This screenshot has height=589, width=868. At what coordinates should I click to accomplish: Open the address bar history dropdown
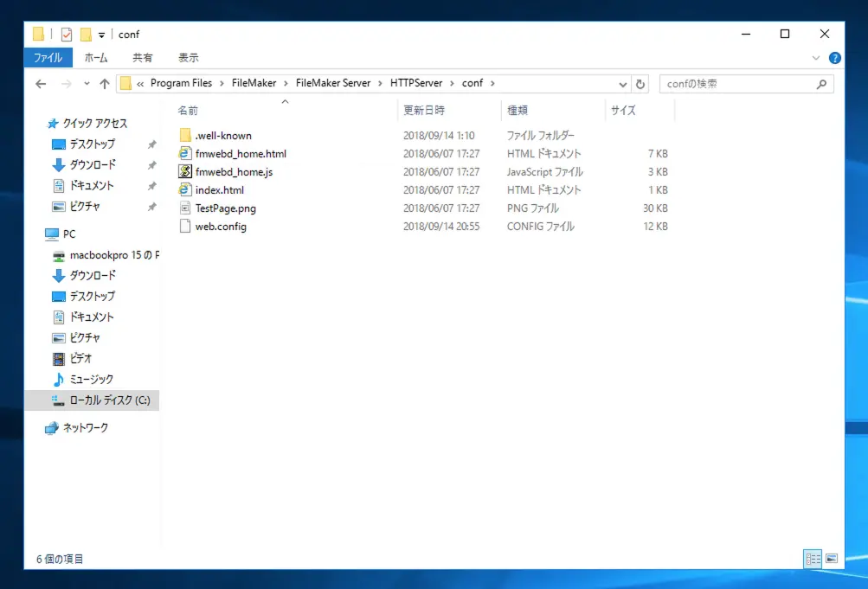click(622, 83)
